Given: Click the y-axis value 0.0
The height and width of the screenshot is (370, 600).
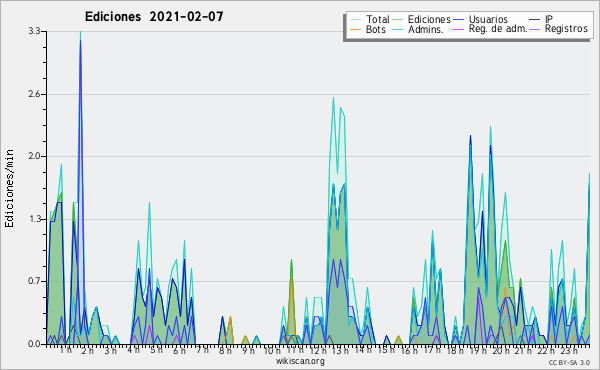Looking at the screenshot, I should pyautogui.click(x=34, y=344).
